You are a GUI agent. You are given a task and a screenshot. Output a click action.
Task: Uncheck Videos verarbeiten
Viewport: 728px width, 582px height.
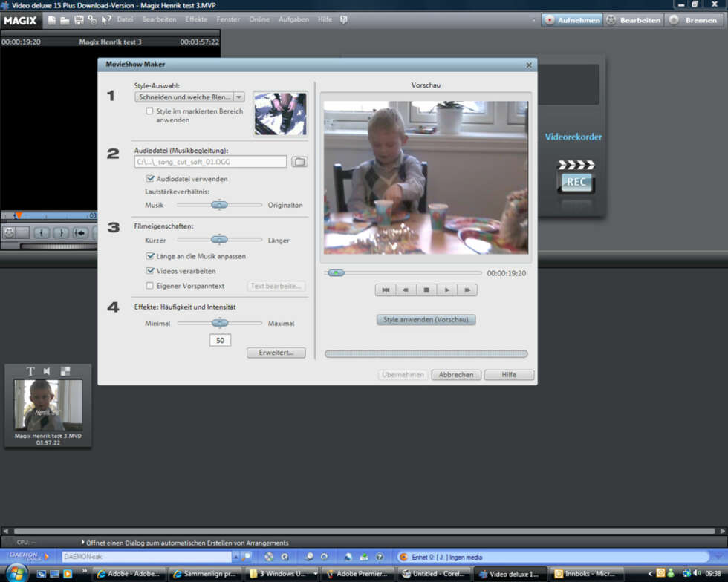(x=150, y=271)
